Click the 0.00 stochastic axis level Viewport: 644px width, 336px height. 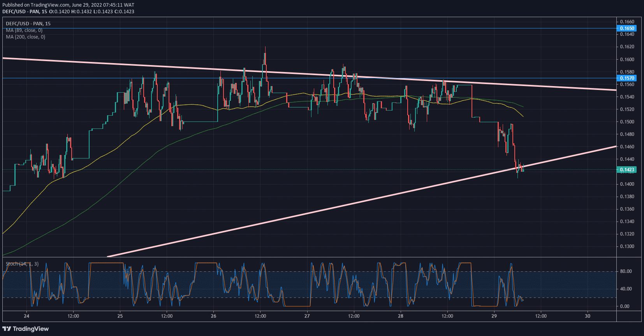[625, 306]
